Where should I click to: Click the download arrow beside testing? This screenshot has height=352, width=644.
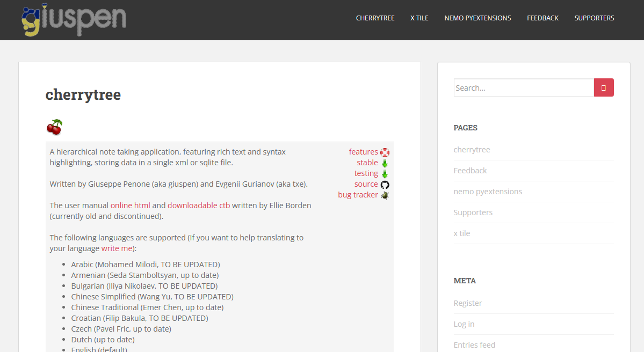click(384, 173)
